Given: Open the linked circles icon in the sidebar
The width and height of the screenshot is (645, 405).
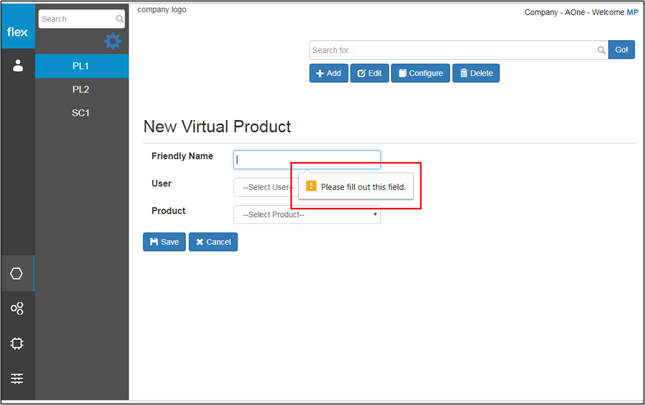Looking at the screenshot, I should (x=17, y=309).
